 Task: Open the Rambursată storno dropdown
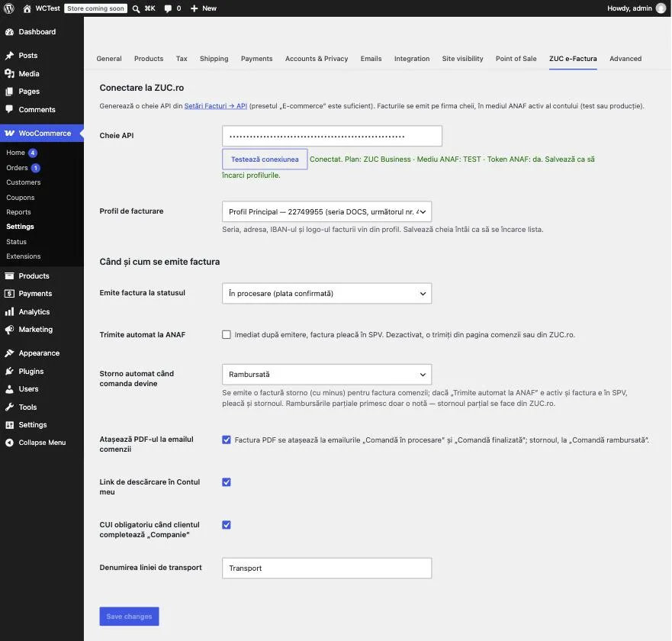pos(326,375)
